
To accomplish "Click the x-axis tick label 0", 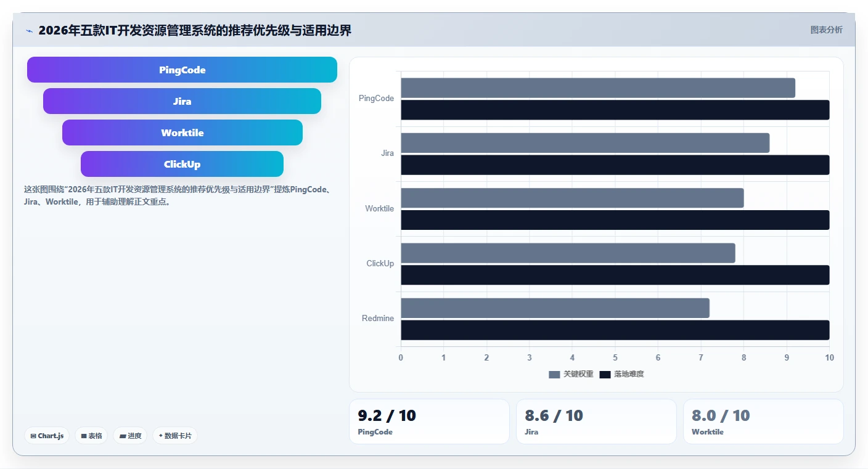I will (x=401, y=357).
